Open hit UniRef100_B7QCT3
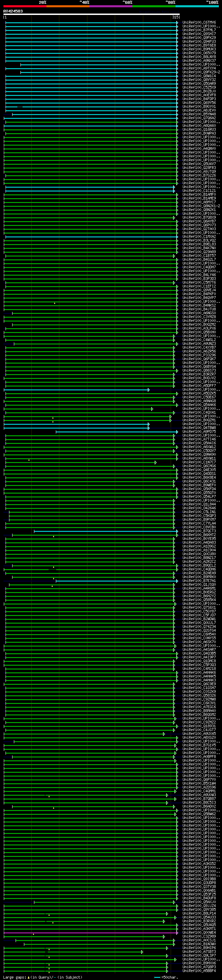Viewport: 222px width, 980px height. tap(199, 532)
